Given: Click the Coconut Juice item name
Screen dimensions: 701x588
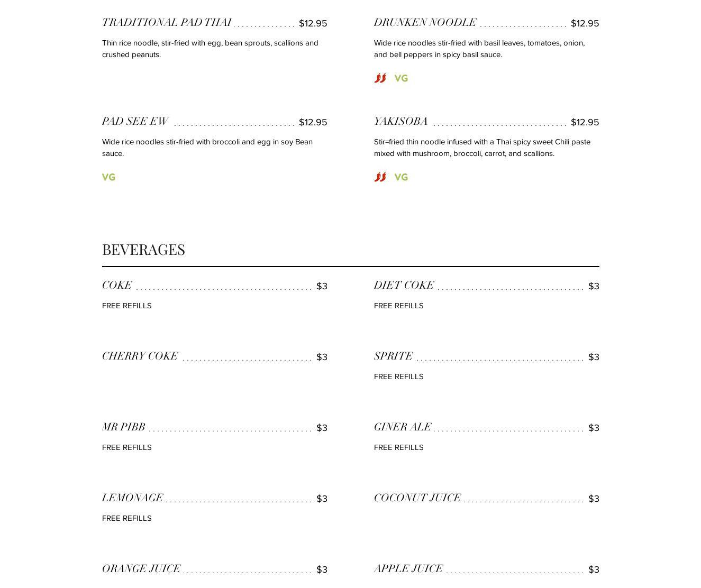Looking at the screenshot, I should click(x=417, y=498).
